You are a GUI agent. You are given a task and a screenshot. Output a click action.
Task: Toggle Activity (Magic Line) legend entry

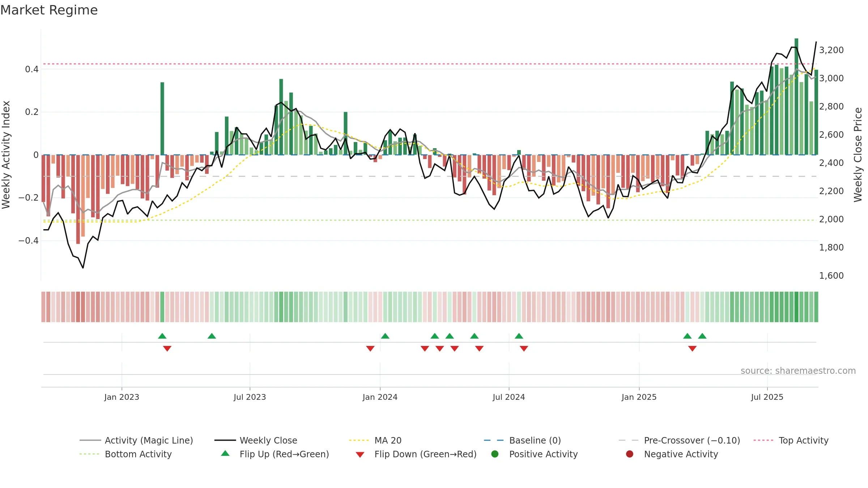click(136, 440)
